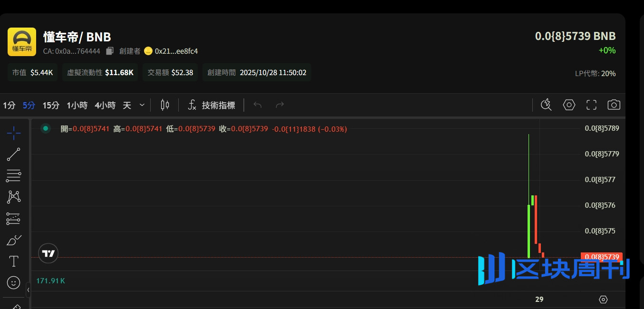
Task: Open creator address 0x21...ee8fc4
Action: [176, 51]
